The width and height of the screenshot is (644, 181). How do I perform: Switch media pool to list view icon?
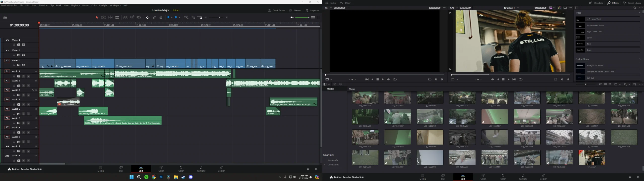pyautogui.click(x=610, y=84)
